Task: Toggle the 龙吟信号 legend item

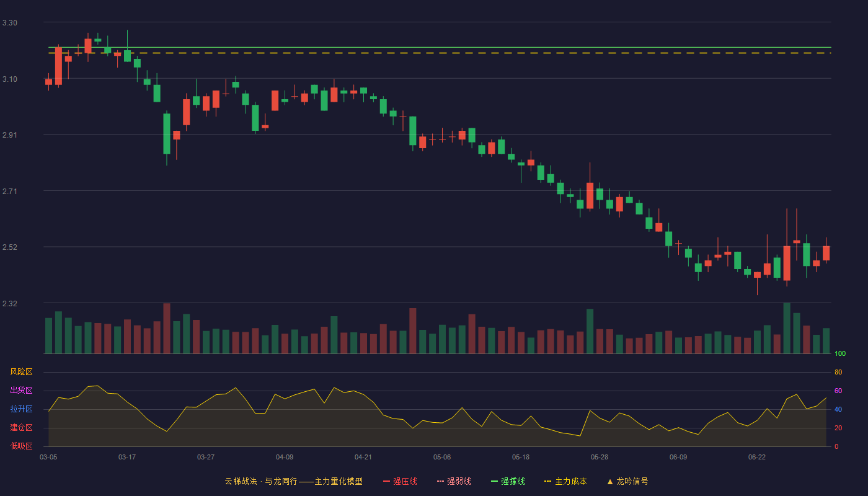Action: (x=627, y=481)
